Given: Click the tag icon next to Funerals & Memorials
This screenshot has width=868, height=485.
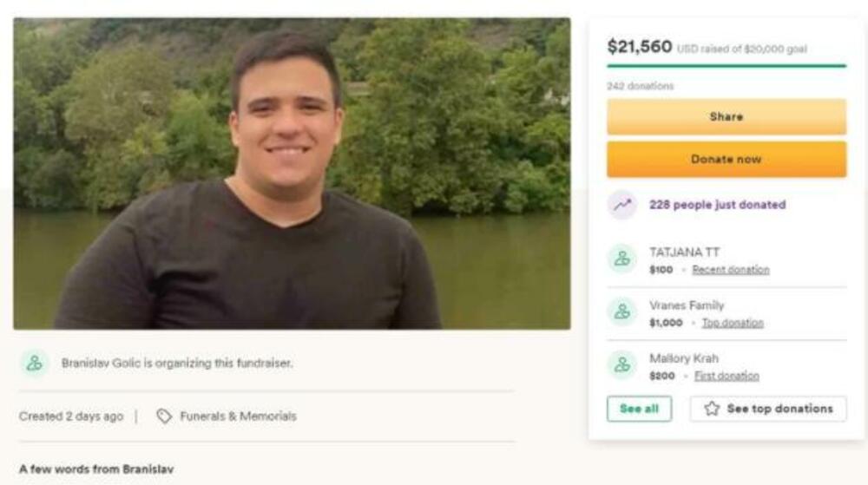Looking at the screenshot, I should [164, 416].
